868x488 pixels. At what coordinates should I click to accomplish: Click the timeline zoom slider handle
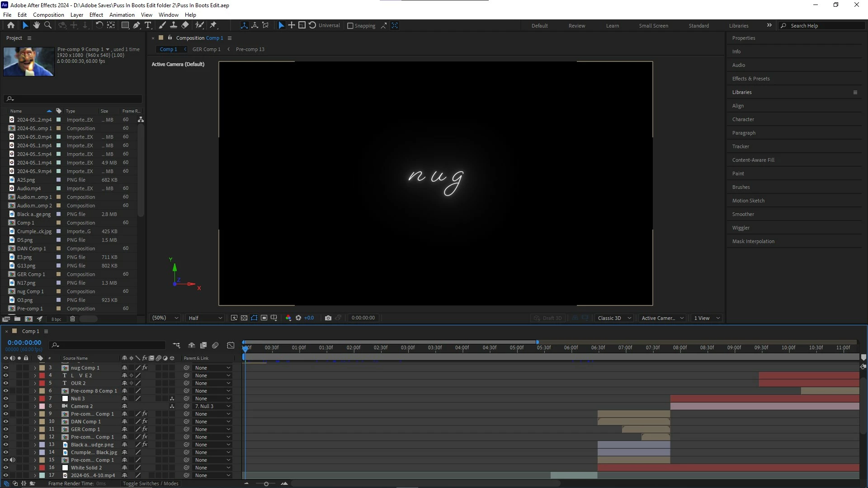tap(266, 484)
